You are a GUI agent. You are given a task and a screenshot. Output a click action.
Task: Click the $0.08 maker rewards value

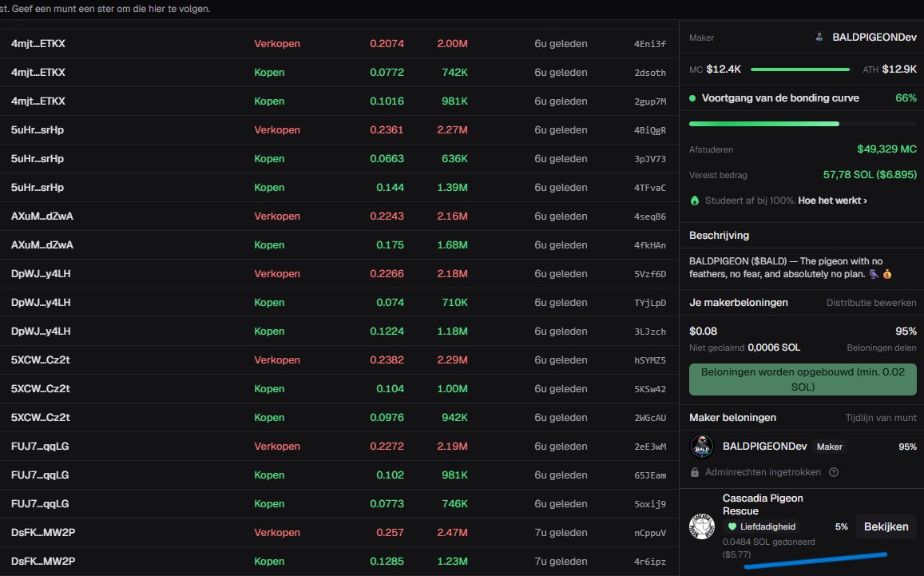pyautogui.click(x=703, y=332)
